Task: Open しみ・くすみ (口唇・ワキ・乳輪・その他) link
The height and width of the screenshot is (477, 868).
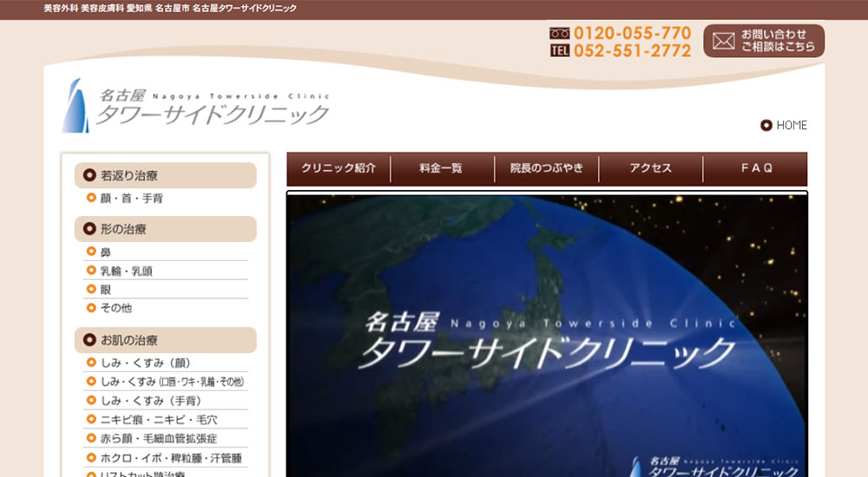Action: point(172,382)
